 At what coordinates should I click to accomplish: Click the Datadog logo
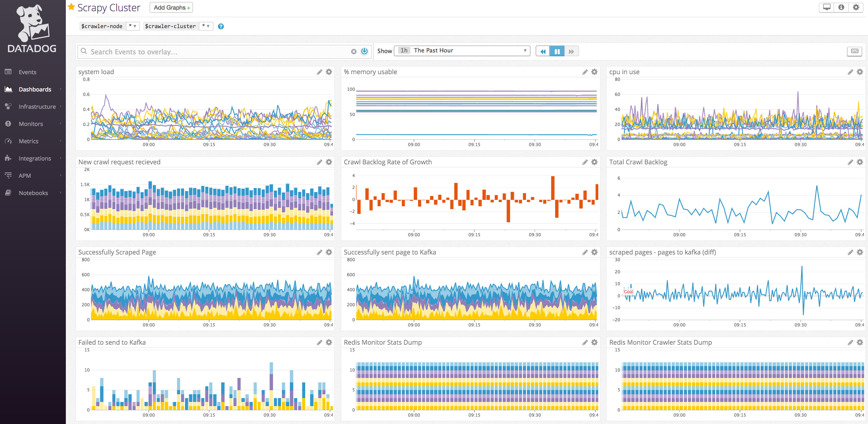32,28
